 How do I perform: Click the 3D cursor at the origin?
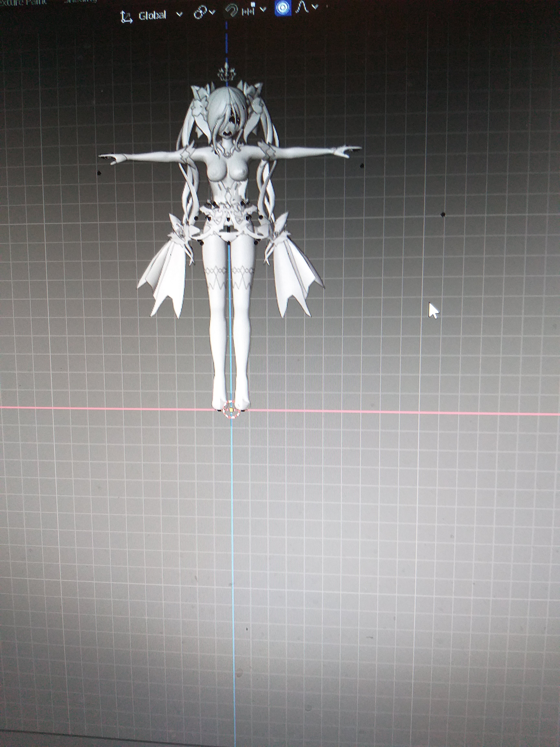tap(231, 410)
